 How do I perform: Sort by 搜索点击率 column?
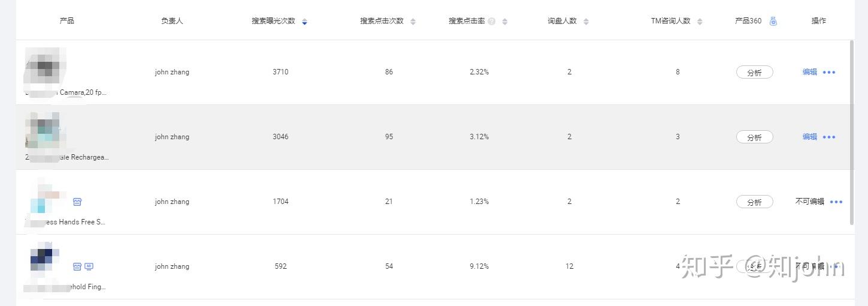(x=505, y=22)
